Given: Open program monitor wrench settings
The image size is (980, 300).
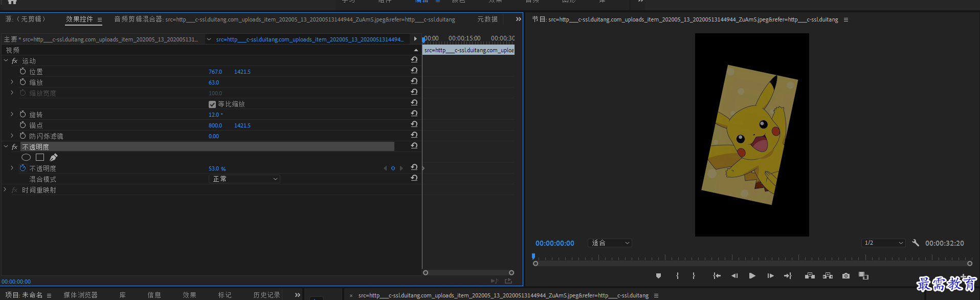Looking at the screenshot, I should 916,243.
